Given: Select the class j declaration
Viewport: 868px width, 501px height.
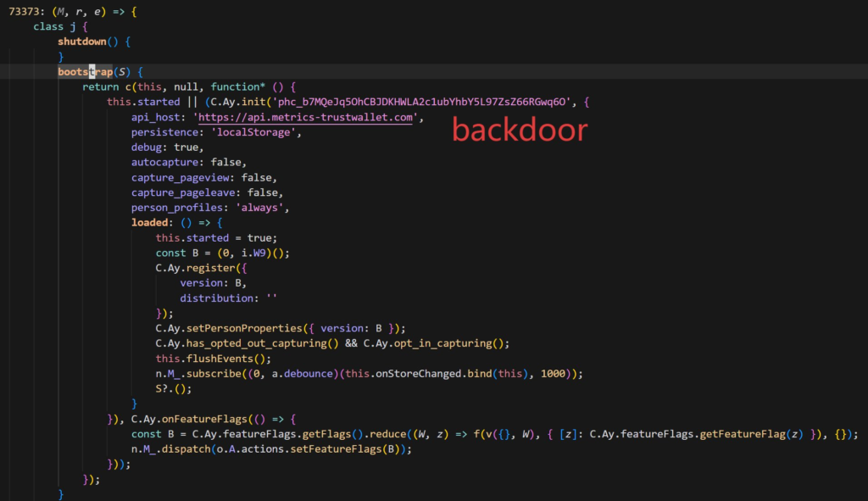Looking at the screenshot, I should click(x=53, y=25).
